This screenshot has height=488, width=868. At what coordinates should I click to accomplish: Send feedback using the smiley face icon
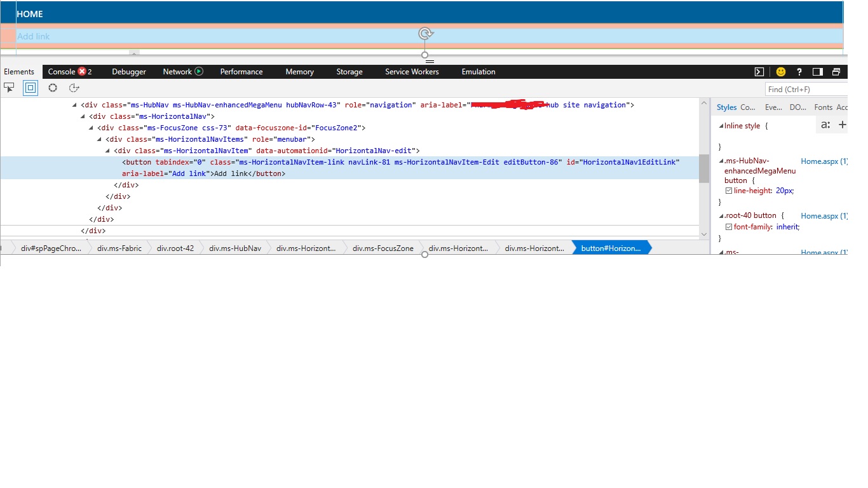pyautogui.click(x=781, y=72)
